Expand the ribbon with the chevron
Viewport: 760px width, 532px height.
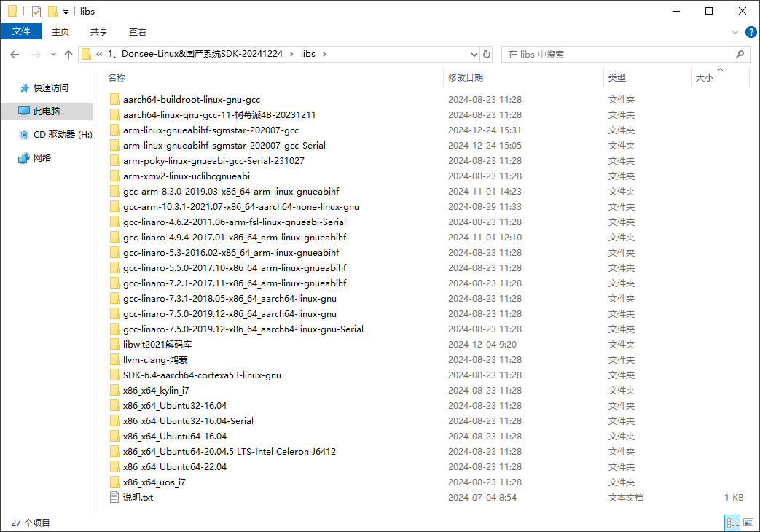tap(734, 32)
